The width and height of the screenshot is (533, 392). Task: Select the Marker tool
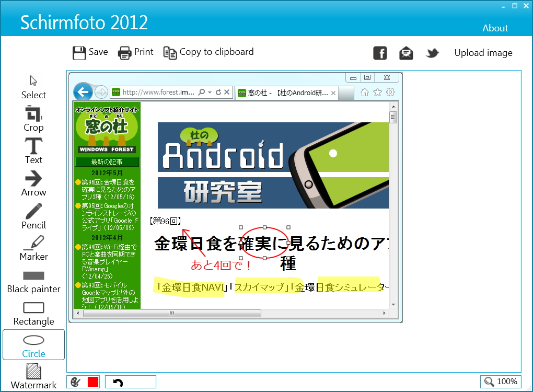33,248
